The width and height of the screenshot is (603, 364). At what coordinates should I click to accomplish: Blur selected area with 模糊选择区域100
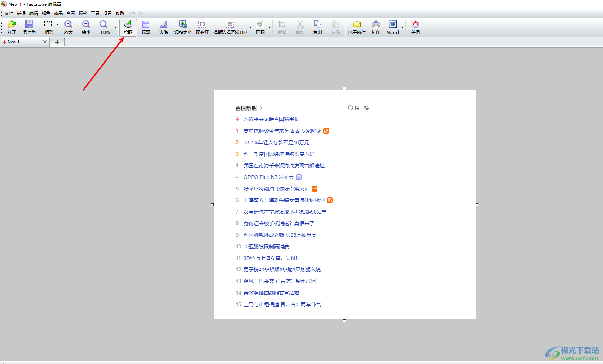(x=230, y=27)
